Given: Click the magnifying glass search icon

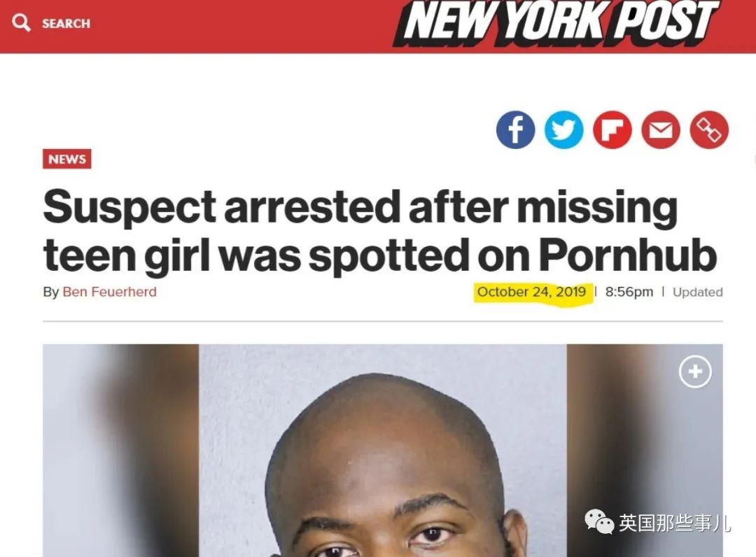Looking at the screenshot, I should [21, 22].
